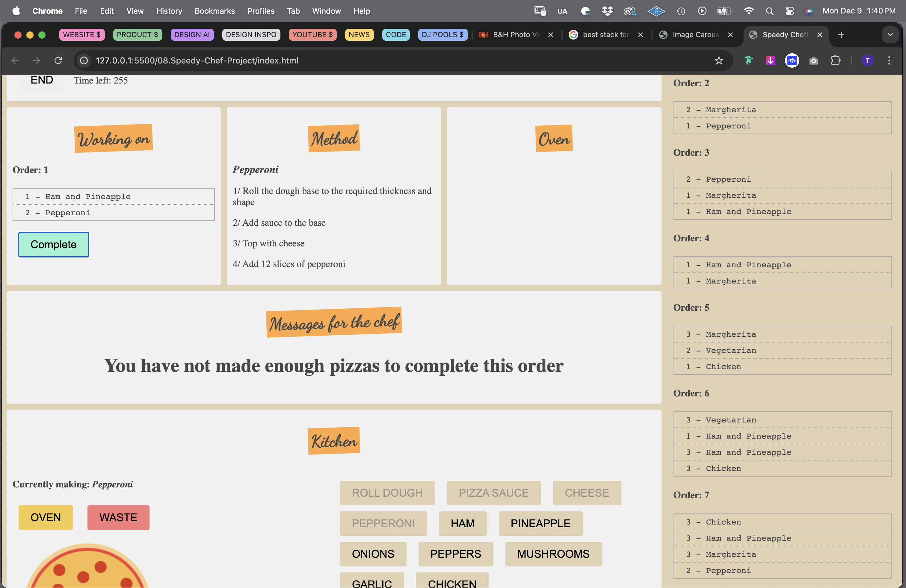
Task: Click the WASTE button
Action: pos(118,517)
